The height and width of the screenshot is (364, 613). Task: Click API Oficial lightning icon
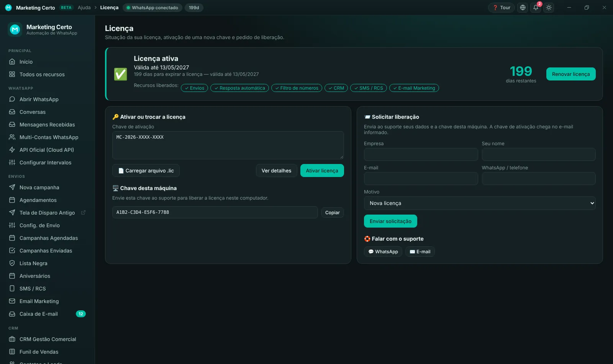(12, 150)
